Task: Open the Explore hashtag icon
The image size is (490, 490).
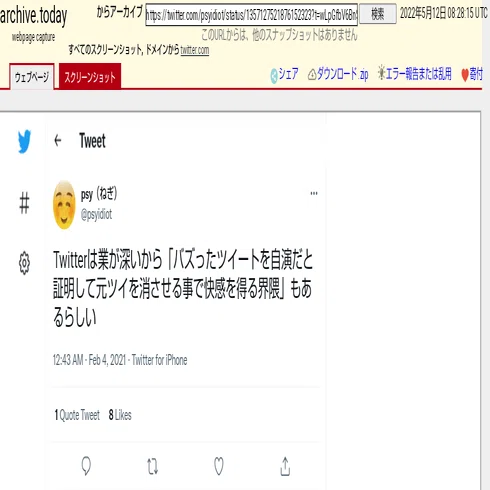Action: pyautogui.click(x=24, y=203)
